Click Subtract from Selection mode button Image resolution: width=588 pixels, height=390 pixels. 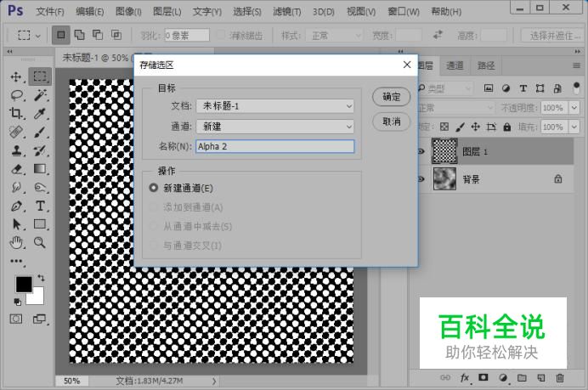pos(98,35)
